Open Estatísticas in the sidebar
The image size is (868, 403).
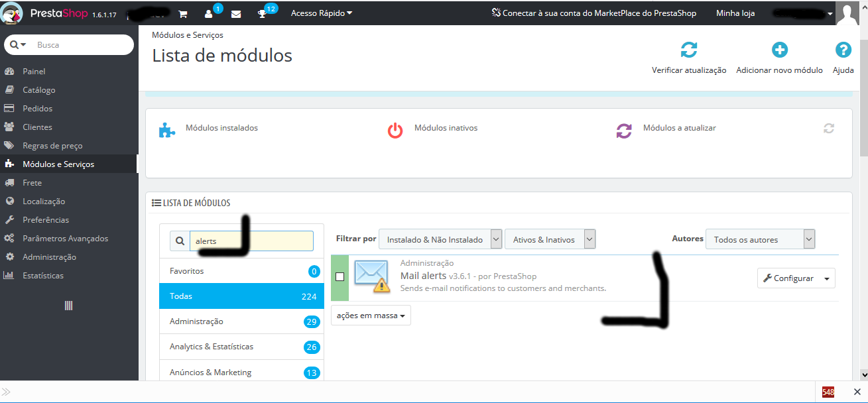(69, 276)
